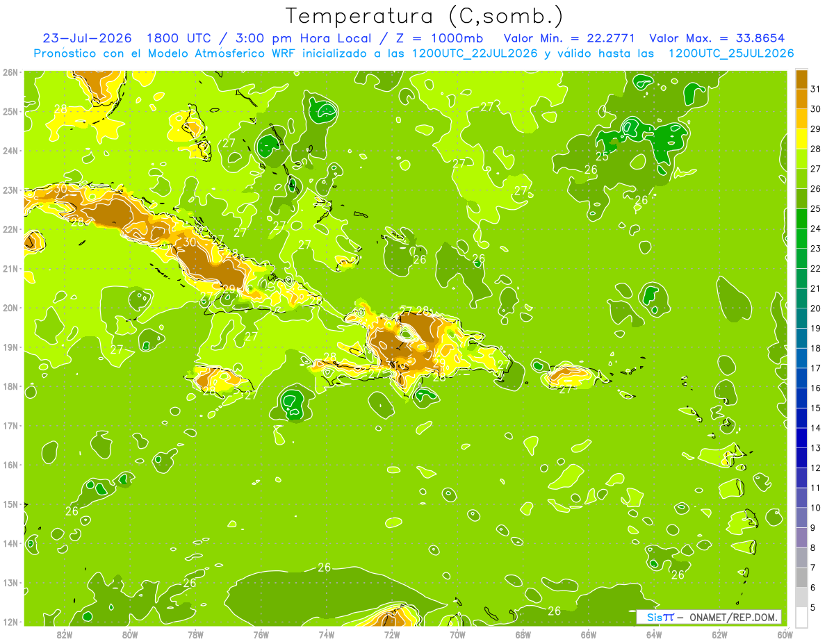Viewport: 834px width, 644px height.
Task: Click the 25N latitude axis label
Action: click(x=10, y=111)
